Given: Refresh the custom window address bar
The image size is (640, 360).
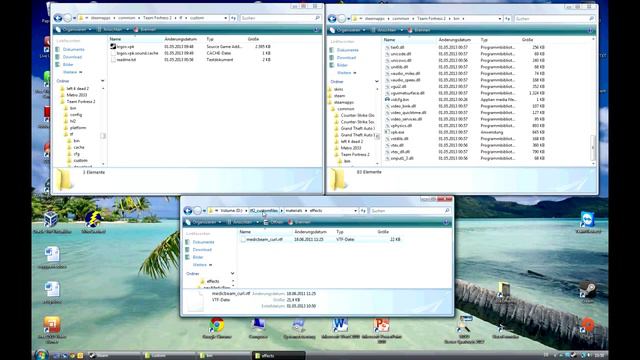Looking at the screenshot, I should (233, 18).
